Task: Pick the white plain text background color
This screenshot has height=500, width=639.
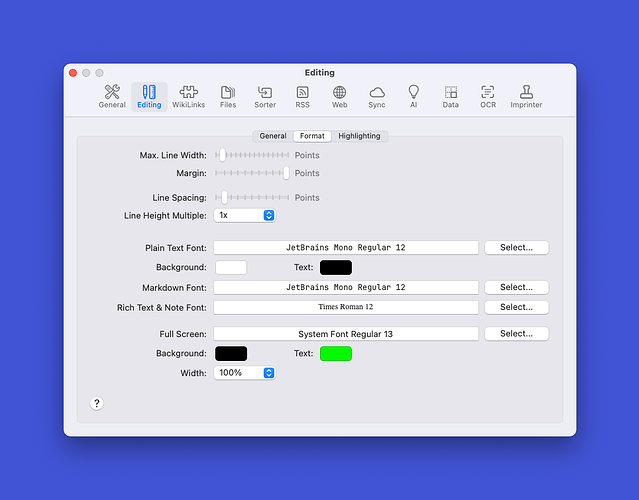Action: tap(231, 267)
